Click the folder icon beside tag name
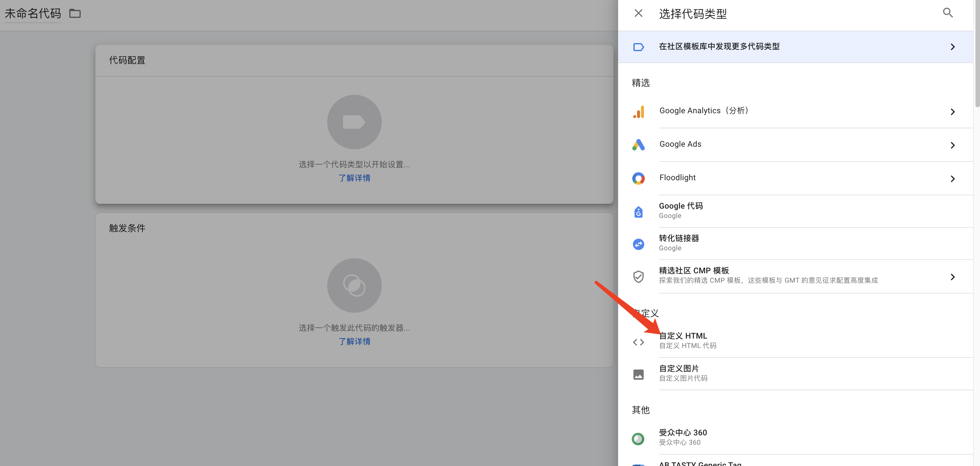 click(75, 14)
